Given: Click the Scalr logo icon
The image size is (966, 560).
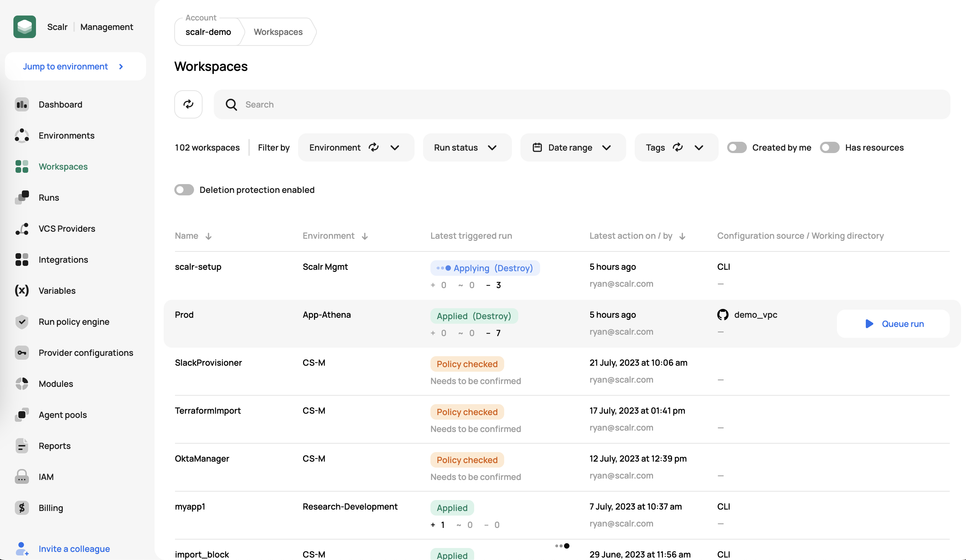Looking at the screenshot, I should tap(25, 27).
